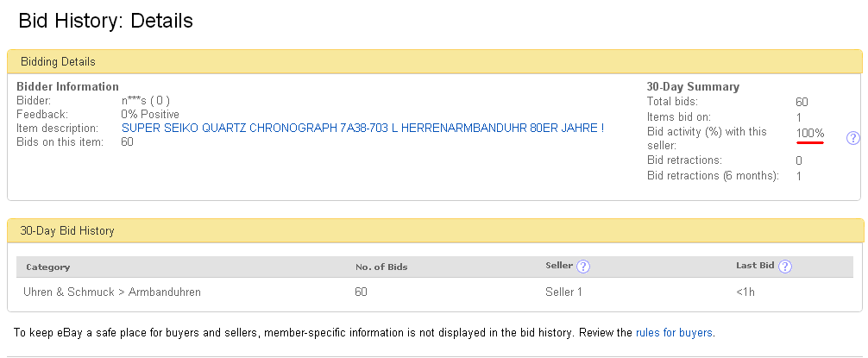Click the Seller column header text

[x=559, y=267]
